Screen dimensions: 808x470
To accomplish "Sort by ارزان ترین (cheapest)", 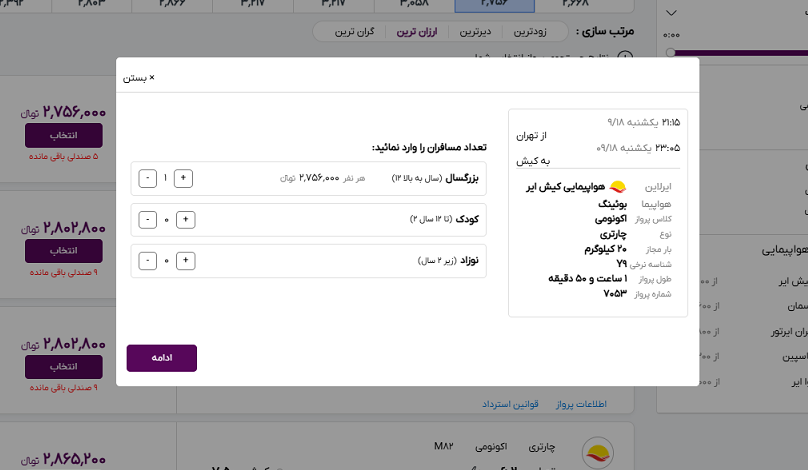I will [416, 31].
